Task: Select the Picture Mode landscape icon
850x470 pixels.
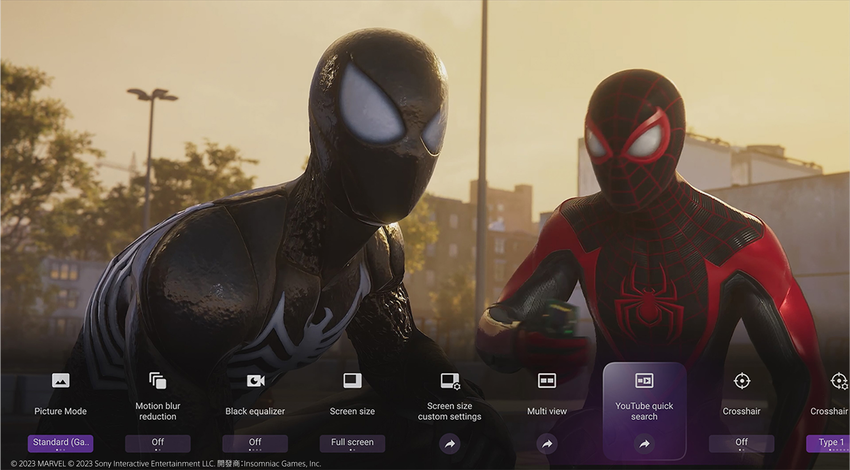Action: (60, 381)
